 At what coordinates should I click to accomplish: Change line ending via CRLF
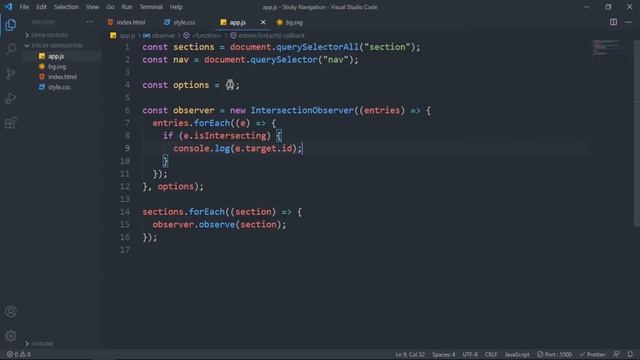coord(491,354)
